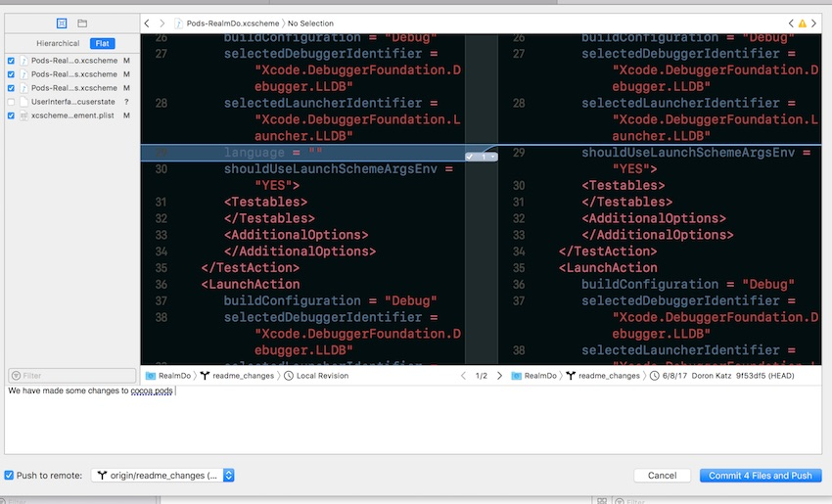Uncheck the xcscheme…ement.plist file checkbox
The width and height of the screenshot is (832, 504).
11,115
